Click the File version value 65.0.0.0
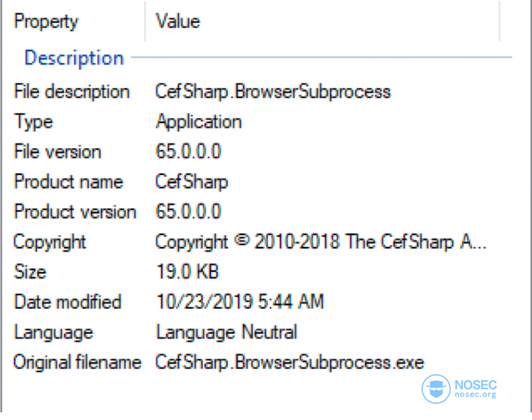Screen dimensions: 532x420 tap(189, 151)
